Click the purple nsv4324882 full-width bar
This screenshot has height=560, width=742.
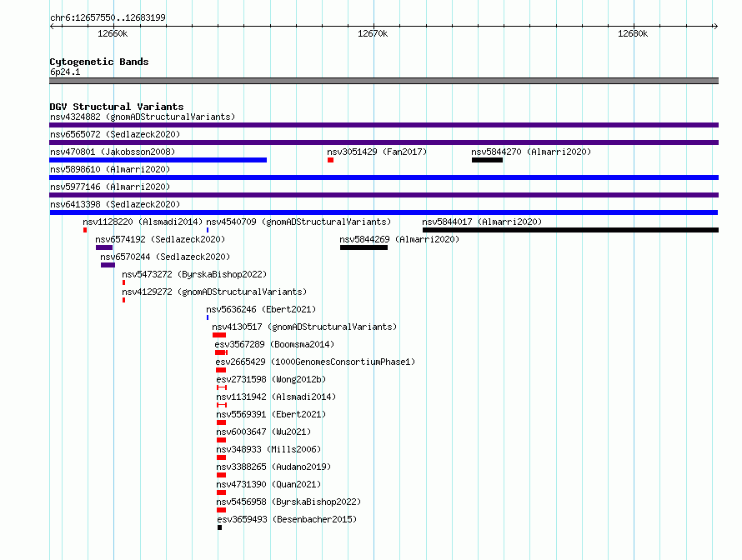384,125
